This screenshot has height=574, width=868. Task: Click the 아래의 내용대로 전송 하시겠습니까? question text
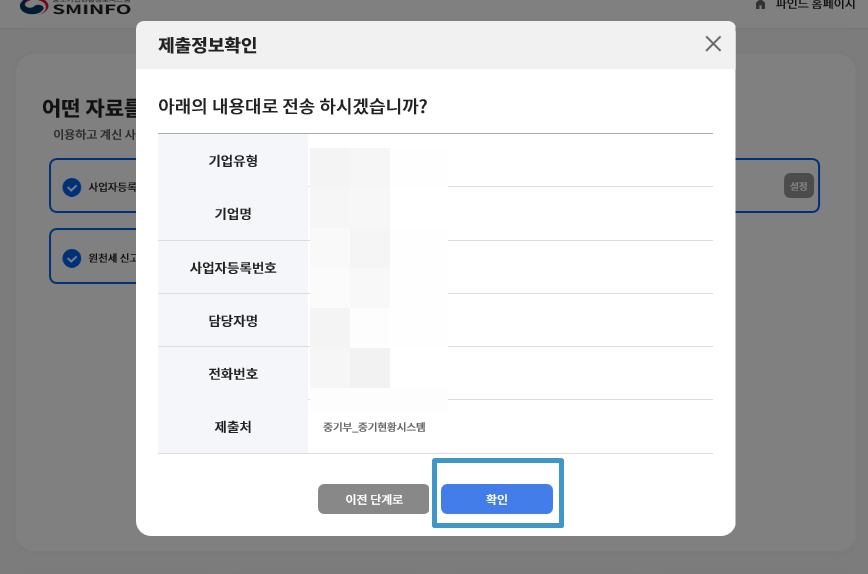[x=293, y=106]
